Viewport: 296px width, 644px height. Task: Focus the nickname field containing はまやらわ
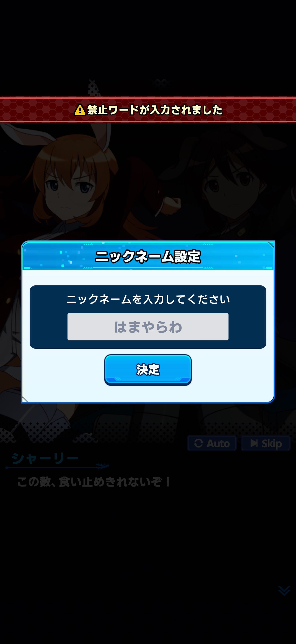(148, 327)
